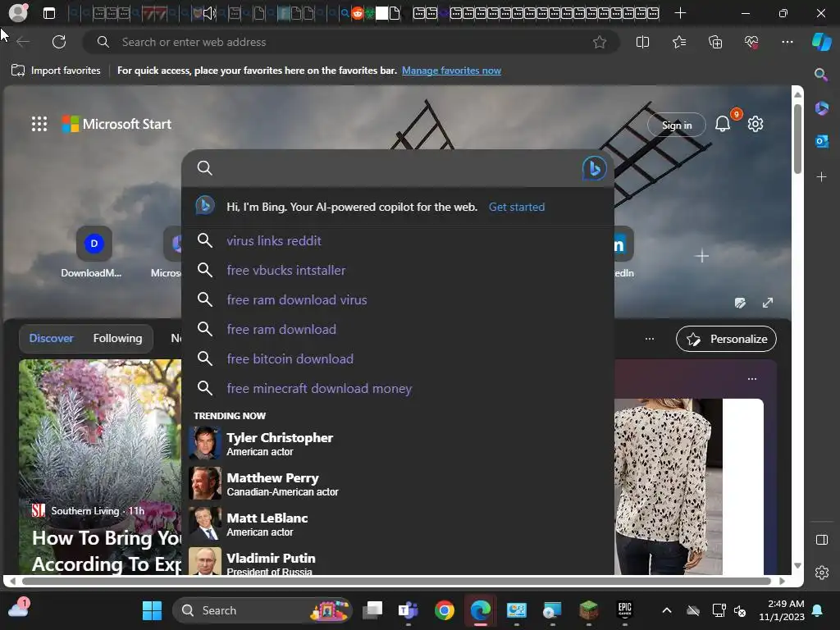
Task: Open trending result Matt LeBlanc
Action: click(x=398, y=524)
